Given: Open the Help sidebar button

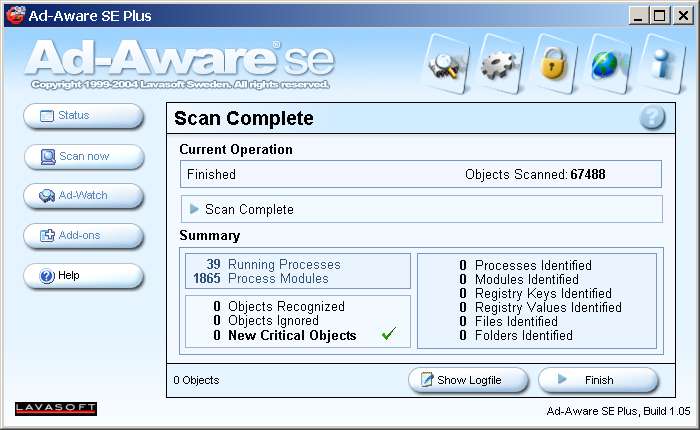Looking at the screenshot, I should click(x=84, y=276).
